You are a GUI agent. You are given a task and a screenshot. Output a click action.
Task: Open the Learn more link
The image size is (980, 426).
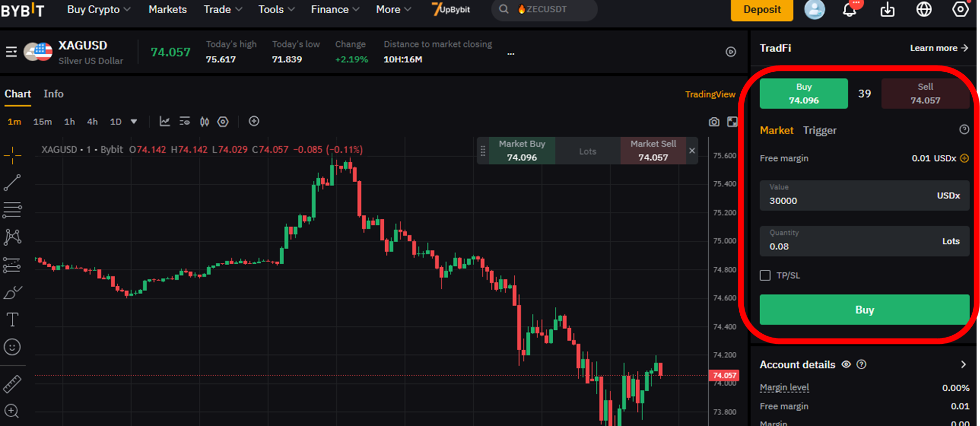tap(938, 48)
